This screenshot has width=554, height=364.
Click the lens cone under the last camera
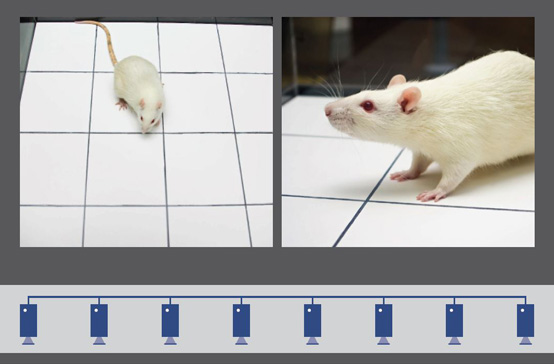(x=525, y=341)
